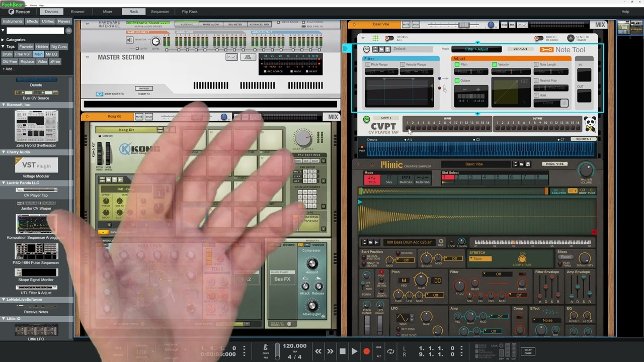The width and height of the screenshot is (644, 362).
Task: Save Note Tool patch with floppy icon
Action: click(388, 49)
